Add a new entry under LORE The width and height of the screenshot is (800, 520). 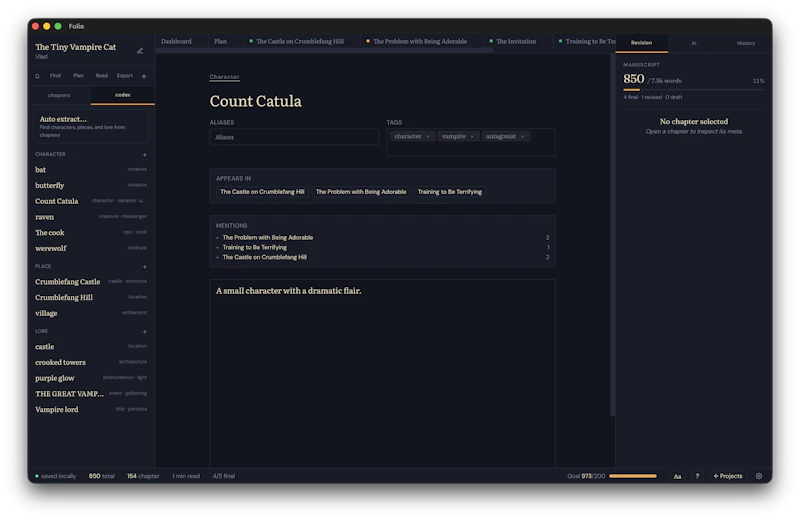[144, 332]
